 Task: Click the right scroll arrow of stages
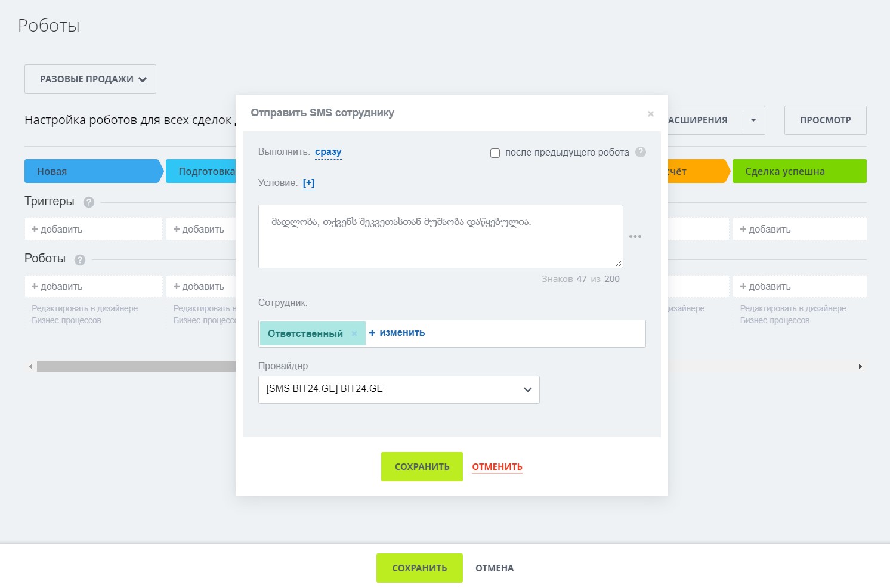pos(860,366)
